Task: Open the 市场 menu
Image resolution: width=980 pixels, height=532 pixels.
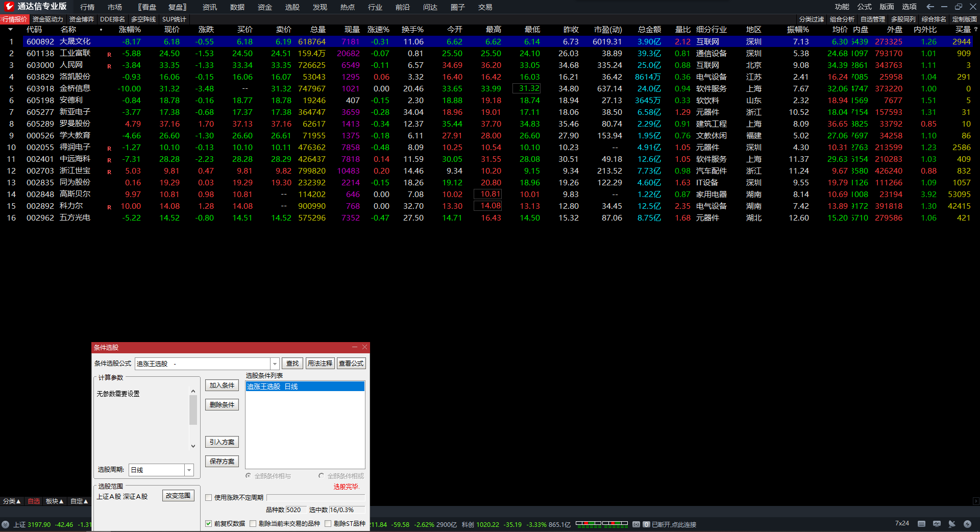Action: pos(115,7)
